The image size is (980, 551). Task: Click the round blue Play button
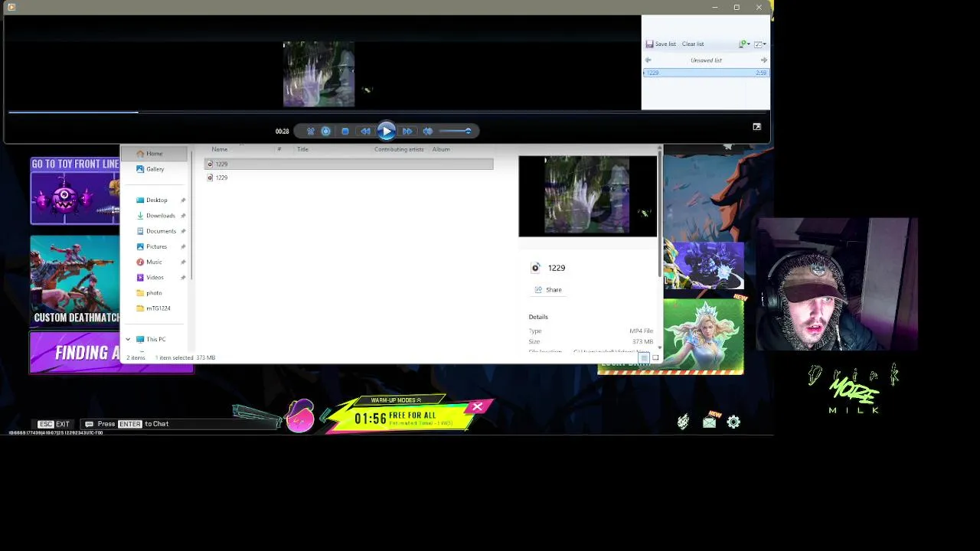[386, 131]
